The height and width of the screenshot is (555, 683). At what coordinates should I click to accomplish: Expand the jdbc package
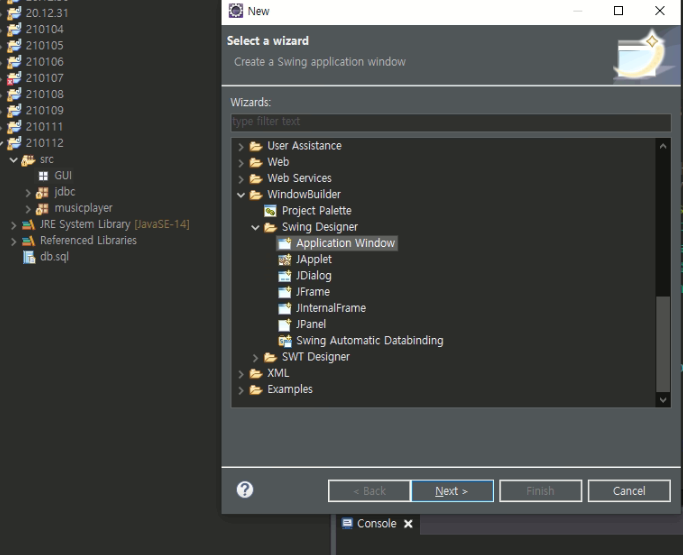tap(28, 193)
